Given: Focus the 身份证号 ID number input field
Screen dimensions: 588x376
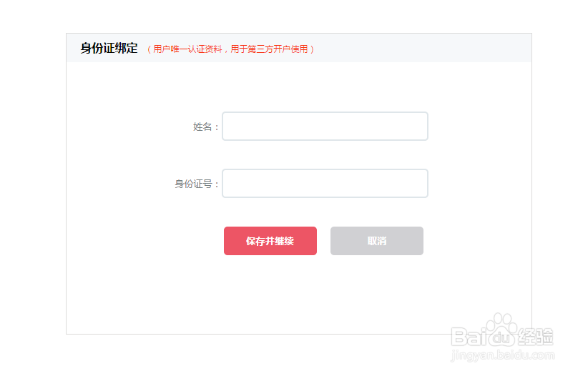Looking at the screenshot, I should pyautogui.click(x=325, y=184).
